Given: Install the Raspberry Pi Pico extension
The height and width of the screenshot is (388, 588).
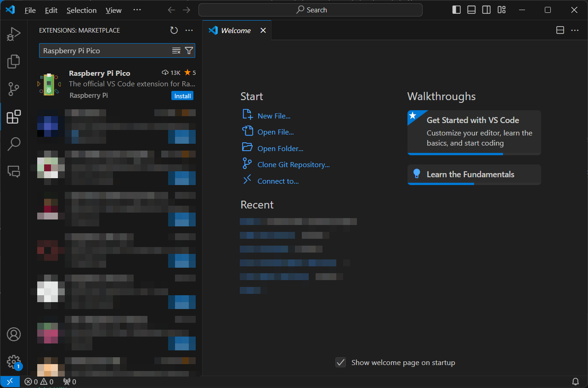Looking at the screenshot, I should pos(182,96).
